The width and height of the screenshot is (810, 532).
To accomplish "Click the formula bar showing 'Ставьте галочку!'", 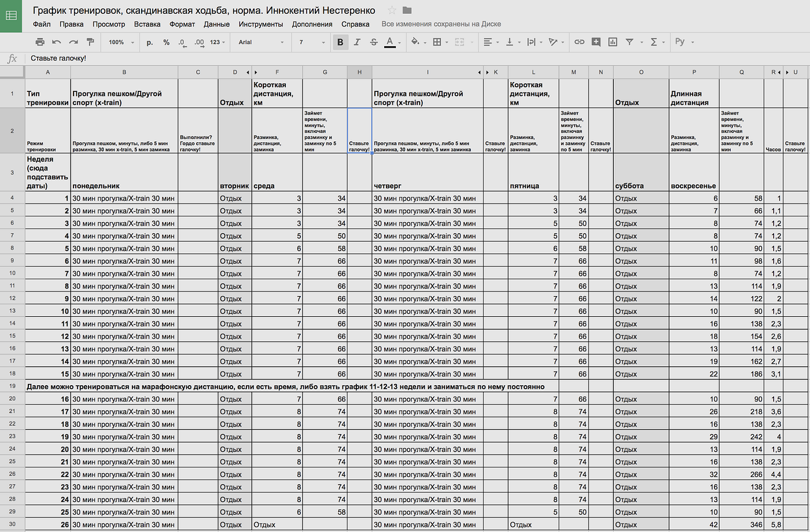I will tap(417, 58).
